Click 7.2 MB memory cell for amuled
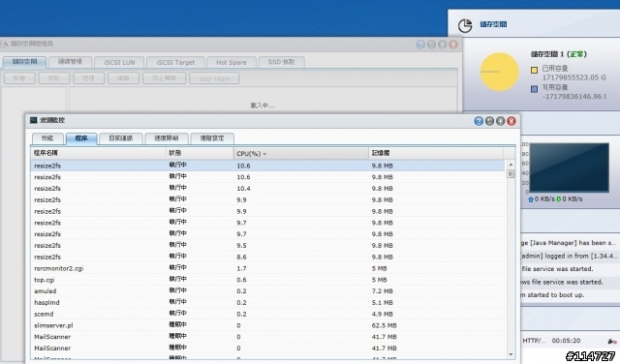Viewport: 620px width, 364px height. tap(382, 291)
